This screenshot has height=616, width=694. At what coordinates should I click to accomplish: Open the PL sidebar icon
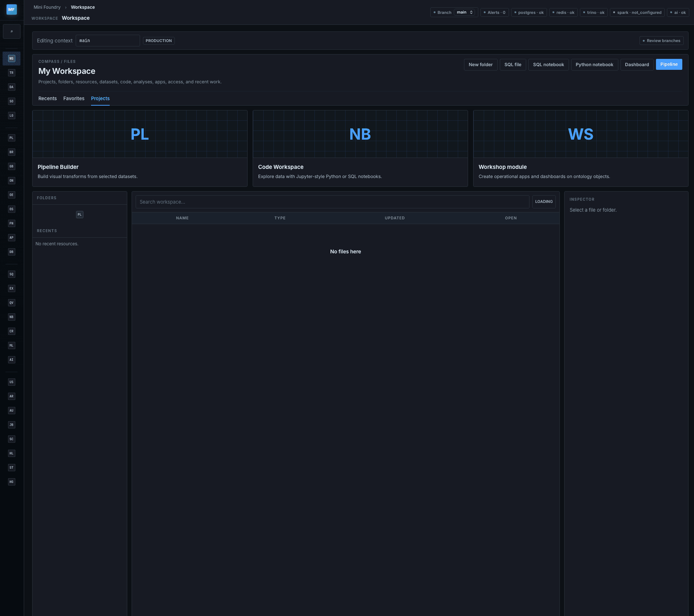coord(11,138)
